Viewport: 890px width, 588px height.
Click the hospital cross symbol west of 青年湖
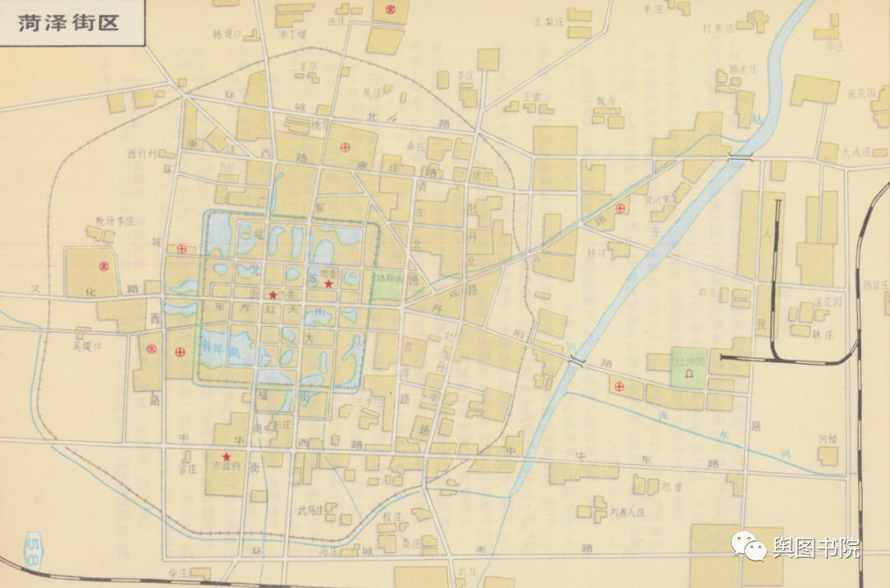(180, 352)
